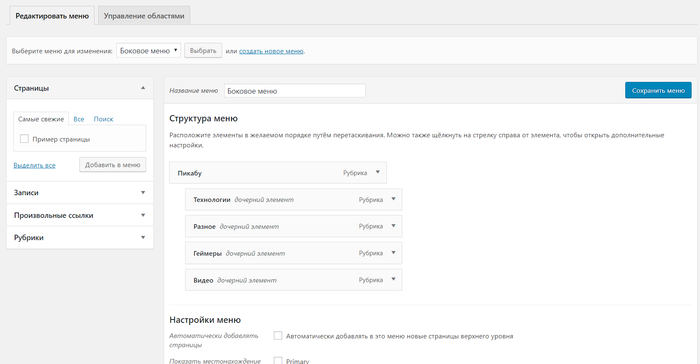Click the Выбрать button

[x=203, y=50]
